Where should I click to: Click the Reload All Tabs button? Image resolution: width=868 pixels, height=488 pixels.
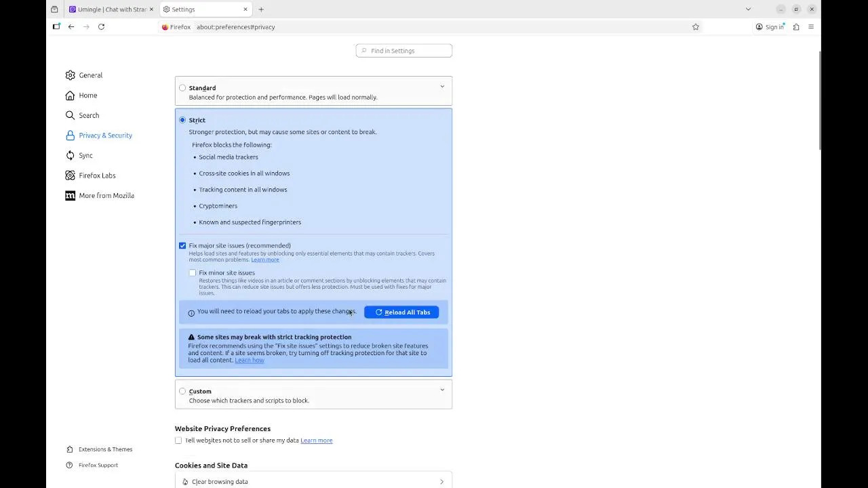(401, 312)
